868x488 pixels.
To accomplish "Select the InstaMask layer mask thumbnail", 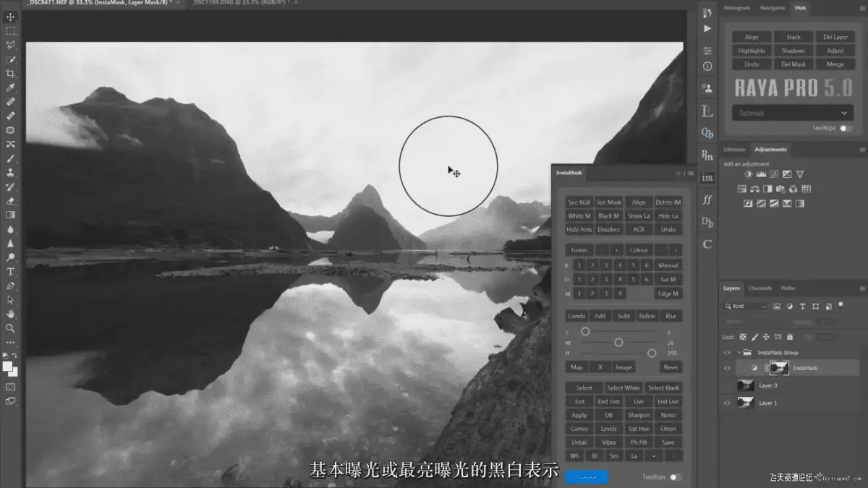I will [779, 368].
